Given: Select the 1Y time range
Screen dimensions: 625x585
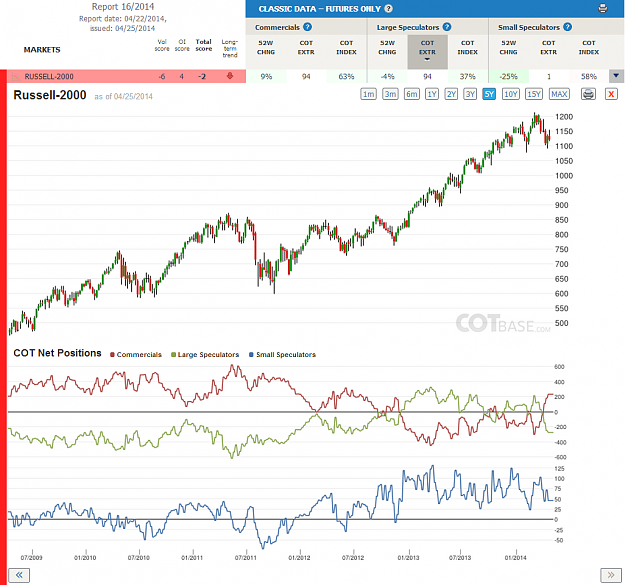Looking at the screenshot, I should (x=432, y=94).
